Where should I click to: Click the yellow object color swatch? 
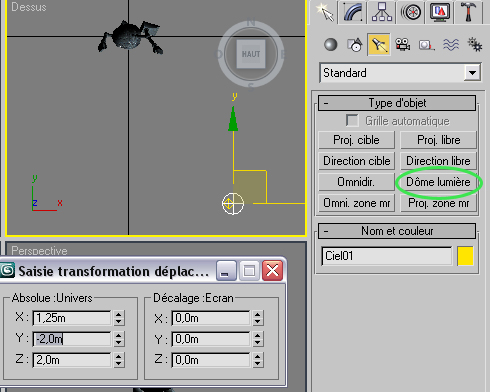[465, 256]
